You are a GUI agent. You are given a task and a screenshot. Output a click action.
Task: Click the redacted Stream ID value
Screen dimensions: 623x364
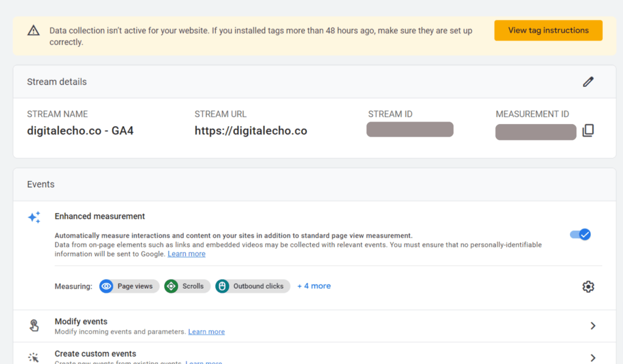tap(409, 129)
